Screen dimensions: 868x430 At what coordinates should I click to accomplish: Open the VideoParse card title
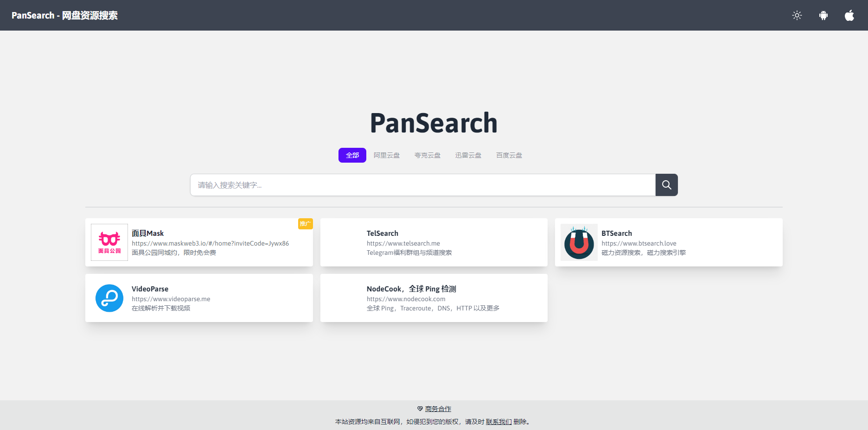tap(150, 289)
